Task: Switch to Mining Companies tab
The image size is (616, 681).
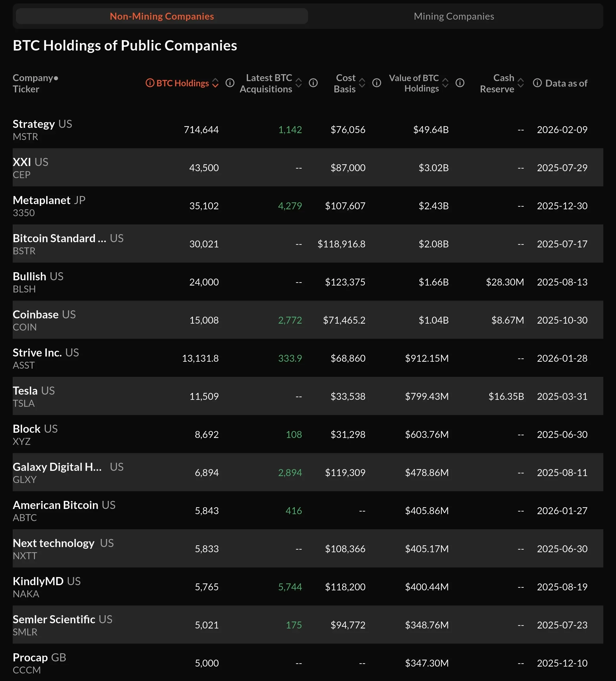Action: [x=454, y=16]
